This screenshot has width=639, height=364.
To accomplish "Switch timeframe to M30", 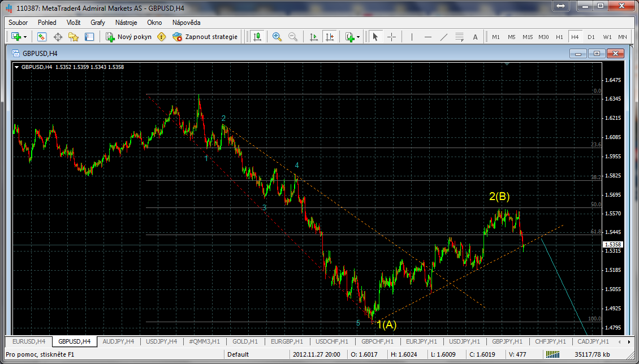I will [543, 37].
